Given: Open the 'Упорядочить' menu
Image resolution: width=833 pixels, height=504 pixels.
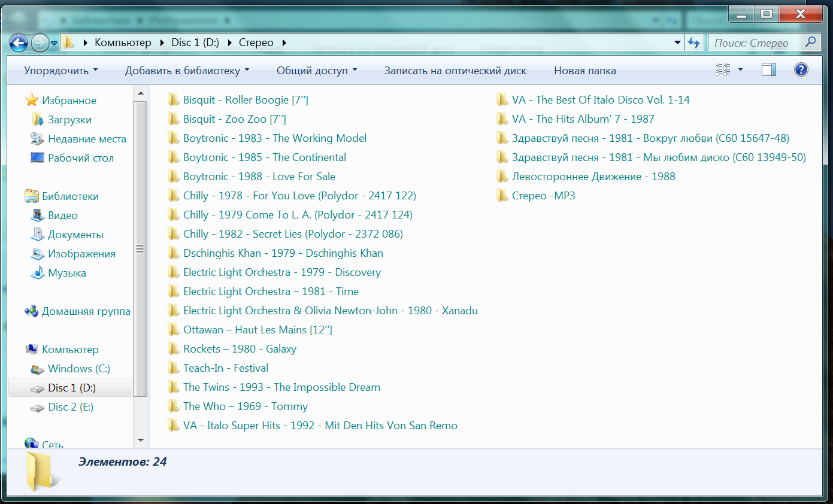Looking at the screenshot, I should [60, 71].
